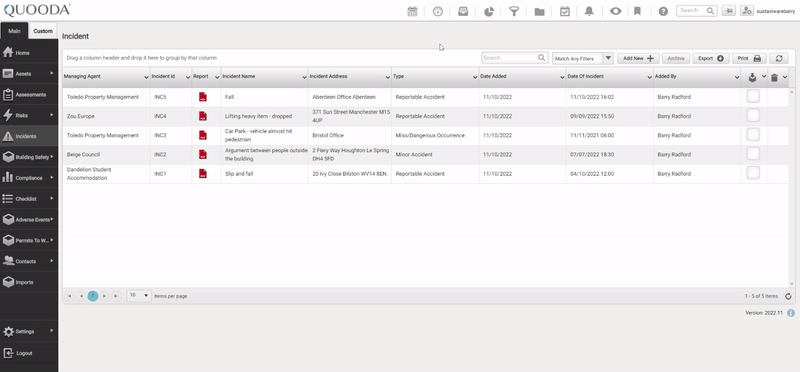The width and height of the screenshot is (800, 372).
Task: Click the Print button
Action: [x=749, y=58]
